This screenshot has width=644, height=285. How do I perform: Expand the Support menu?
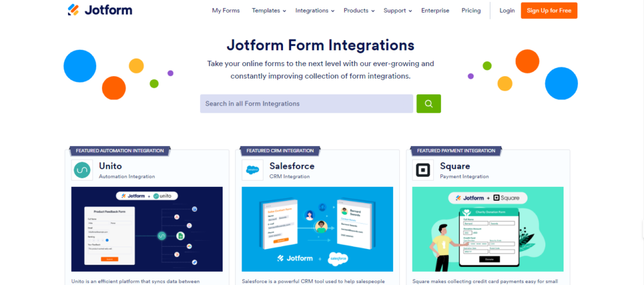tap(398, 11)
